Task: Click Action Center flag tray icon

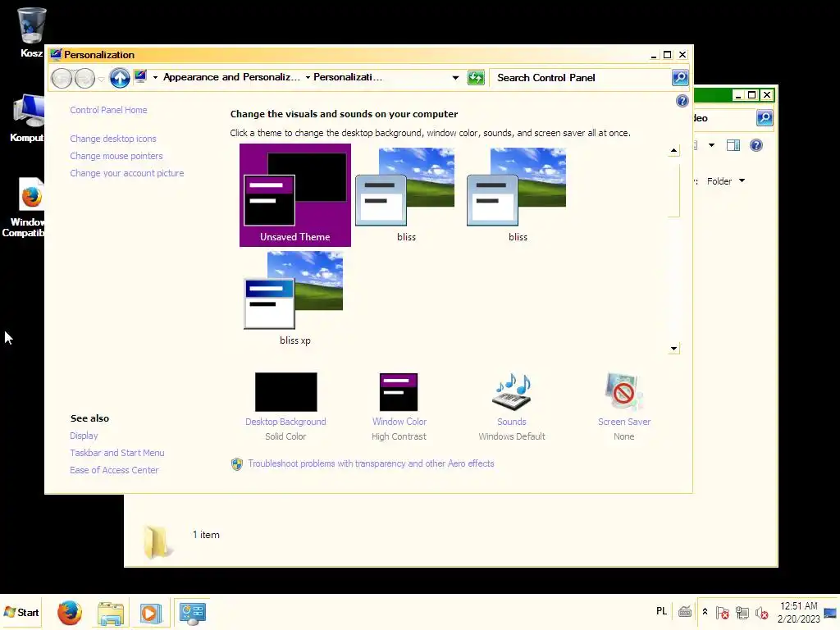Action: coord(722,612)
